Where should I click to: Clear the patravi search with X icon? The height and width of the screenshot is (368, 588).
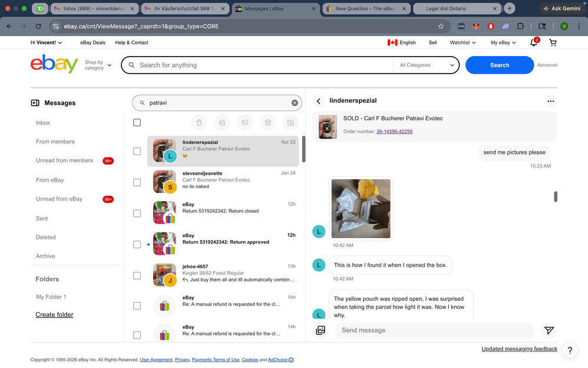pos(295,103)
